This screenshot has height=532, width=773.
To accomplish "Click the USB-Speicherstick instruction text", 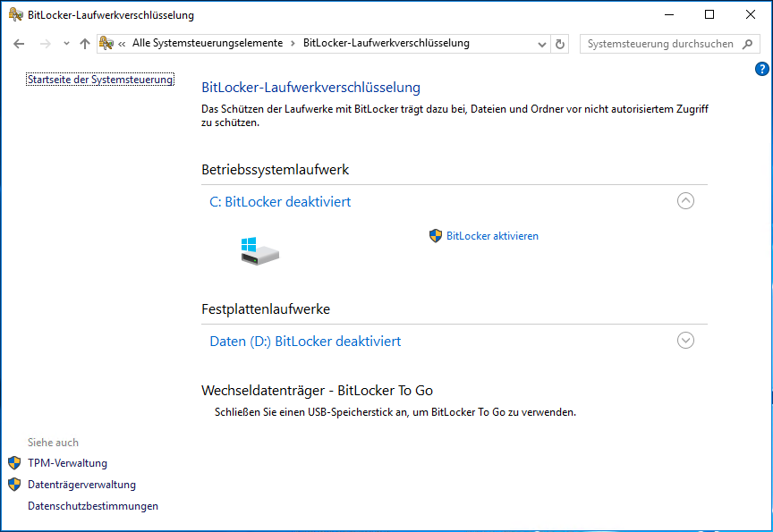I will 395,412.
